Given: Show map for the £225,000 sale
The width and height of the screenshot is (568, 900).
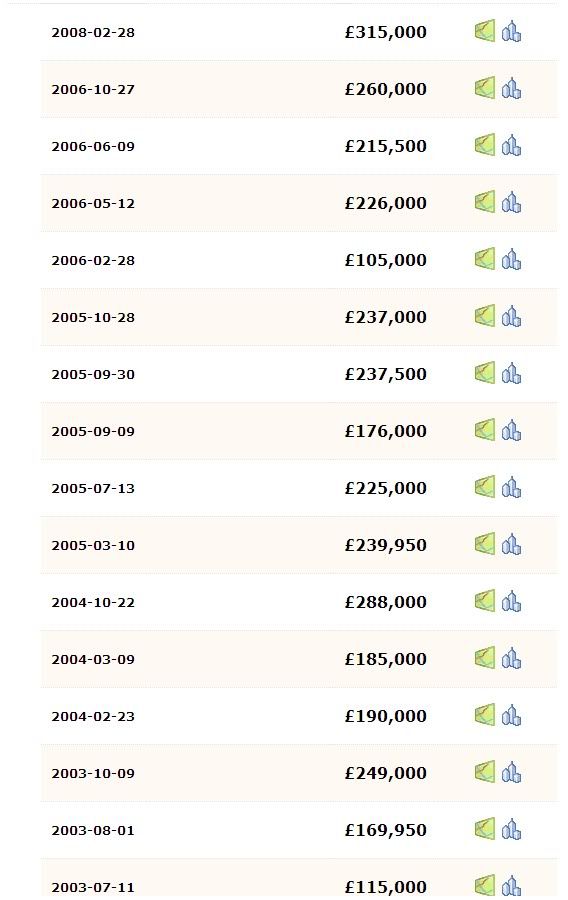Looking at the screenshot, I should tap(485, 487).
